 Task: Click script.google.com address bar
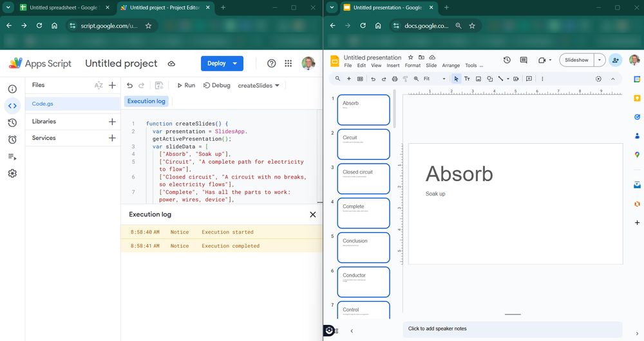point(109,26)
